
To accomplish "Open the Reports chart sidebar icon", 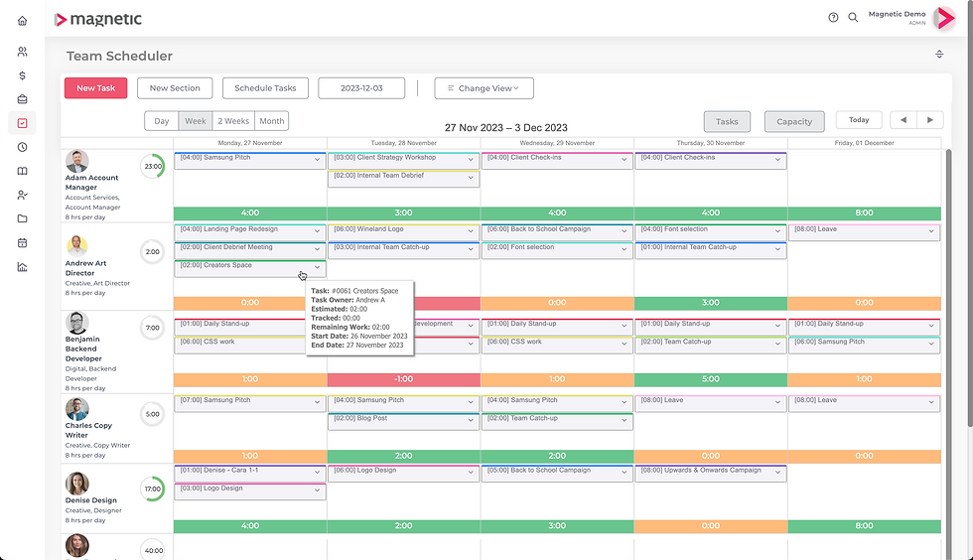I will (x=22, y=267).
